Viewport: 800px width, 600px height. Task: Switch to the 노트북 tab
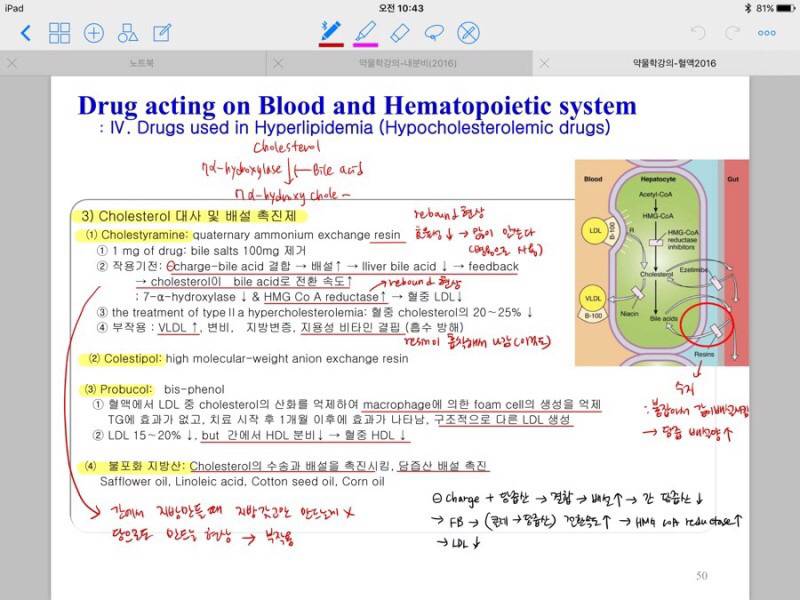[142, 64]
